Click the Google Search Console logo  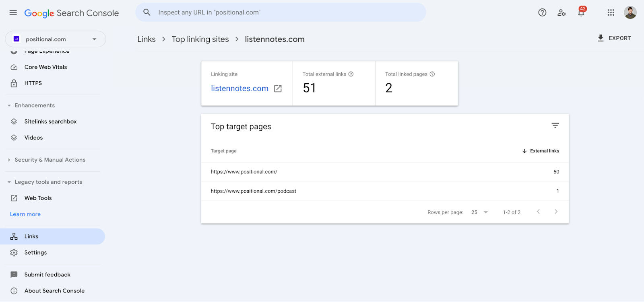tap(72, 13)
